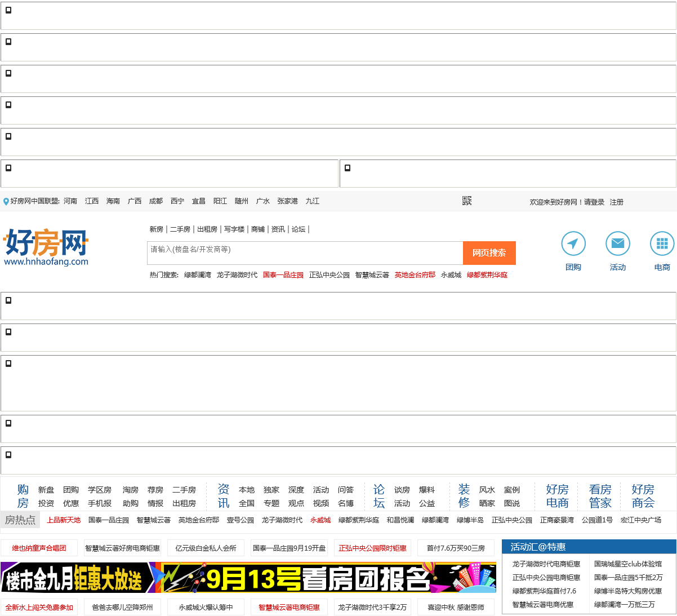Click the 网页搜索 search button
This screenshot has height=616, width=677.
[x=489, y=253]
